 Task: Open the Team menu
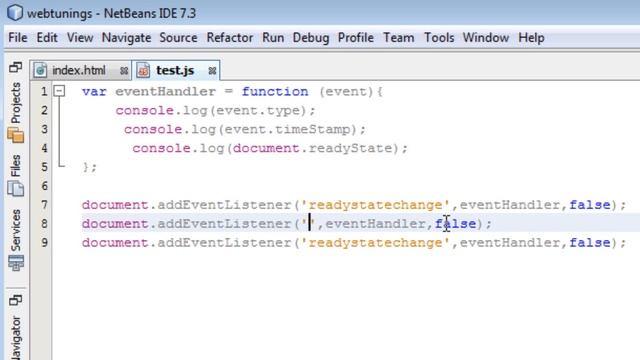[399, 38]
